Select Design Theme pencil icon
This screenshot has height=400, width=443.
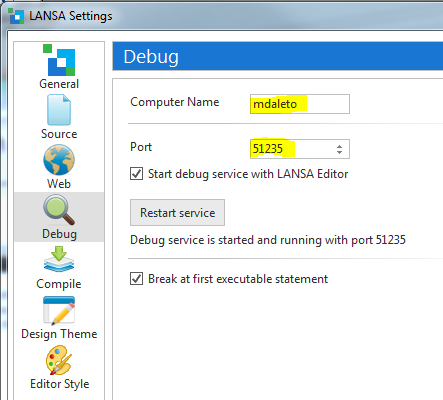[59, 310]
